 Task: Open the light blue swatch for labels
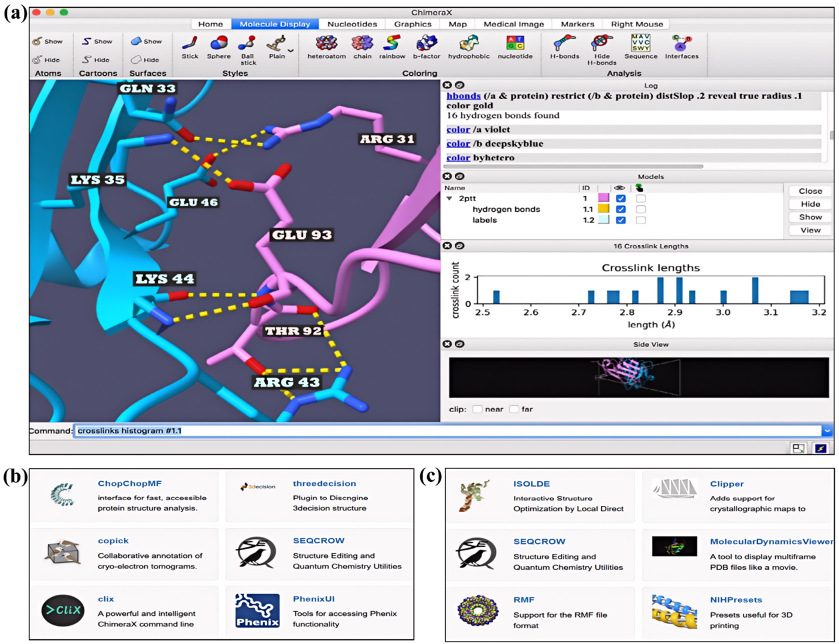pyautogui.click(x=603, y=220)
